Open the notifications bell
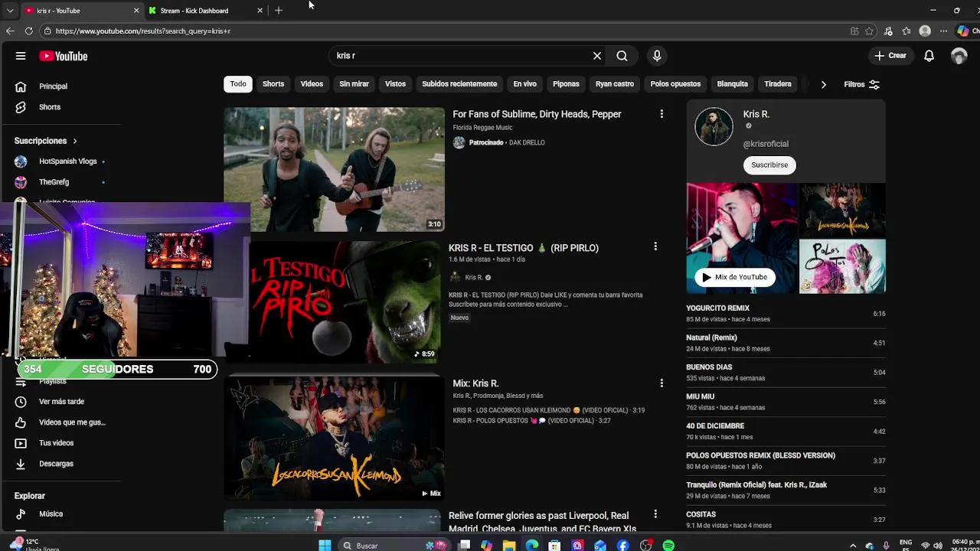980x551 pixels. point(929,56)
